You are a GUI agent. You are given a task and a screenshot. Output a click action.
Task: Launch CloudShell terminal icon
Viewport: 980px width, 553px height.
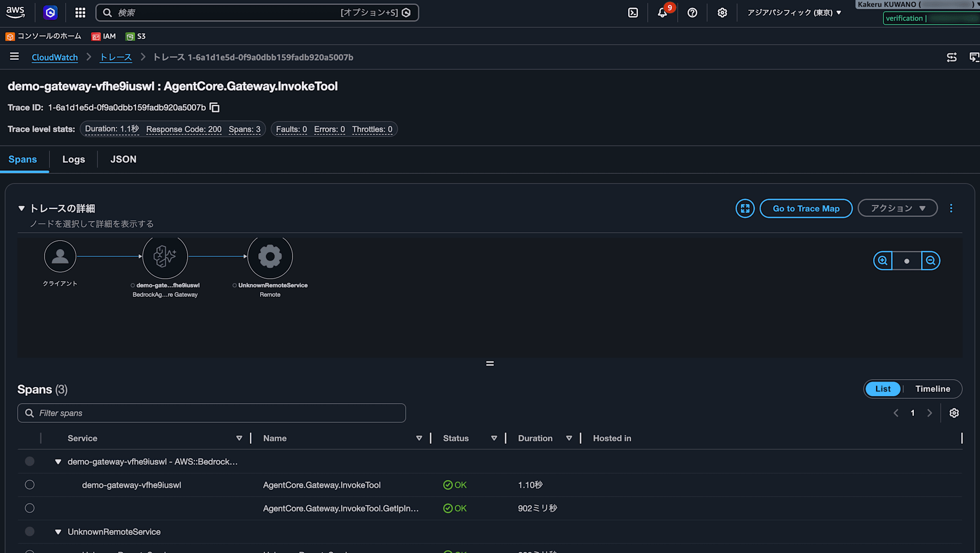[x=633, y=13]
